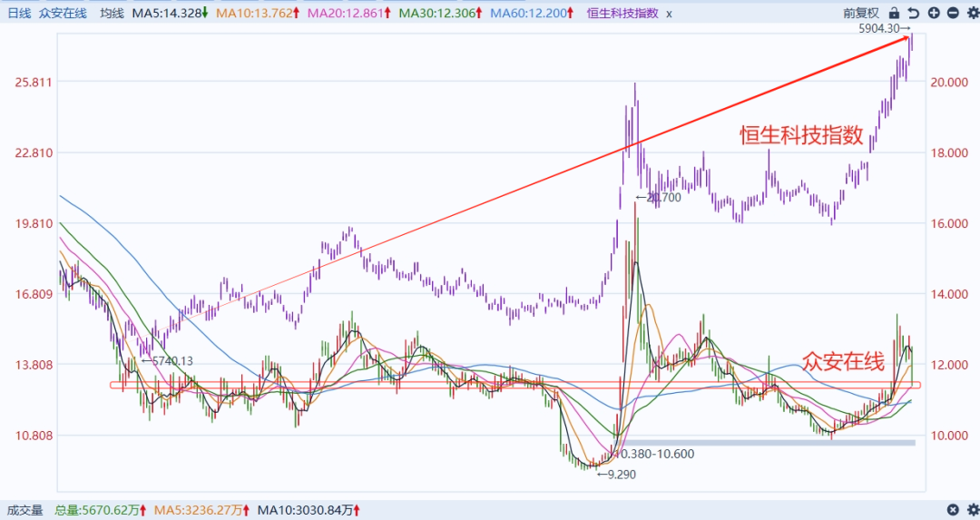
Task: Click the 20.000 right axis label
Action: (x=949, y=82)
